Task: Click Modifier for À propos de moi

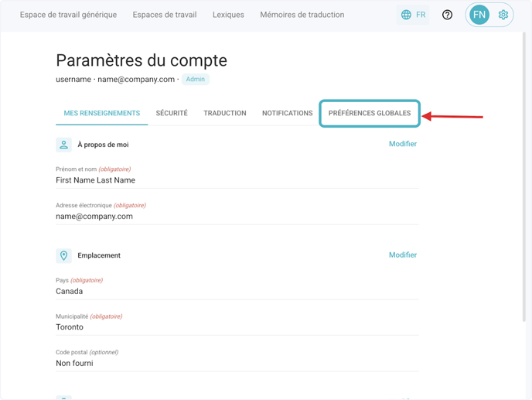Action: point(402,144)
